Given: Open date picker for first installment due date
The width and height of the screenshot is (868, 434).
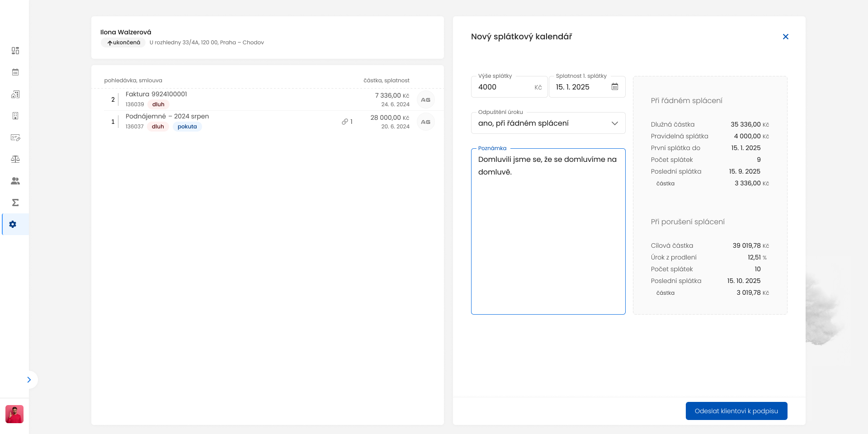Looking at the screenshot, I should (614, 87).
